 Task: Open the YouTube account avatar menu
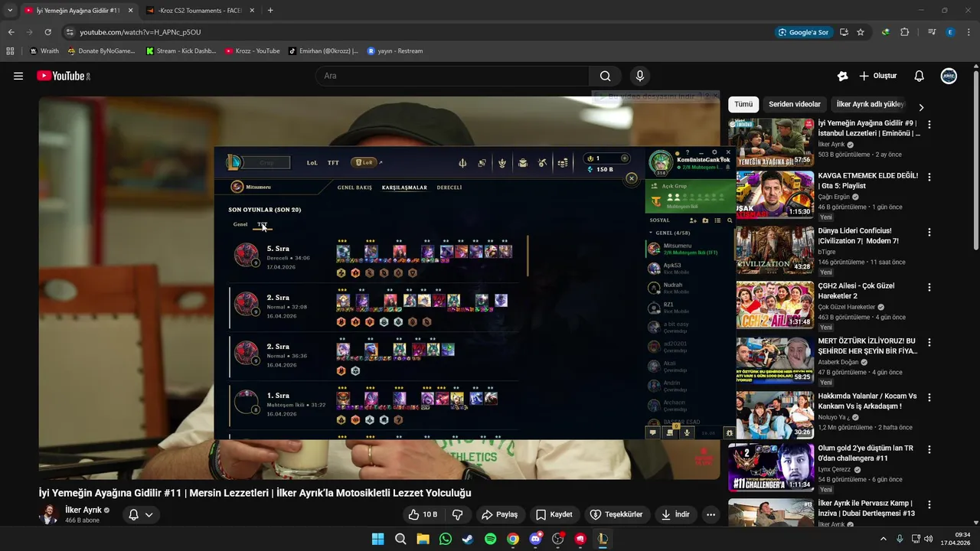point(949,76)
